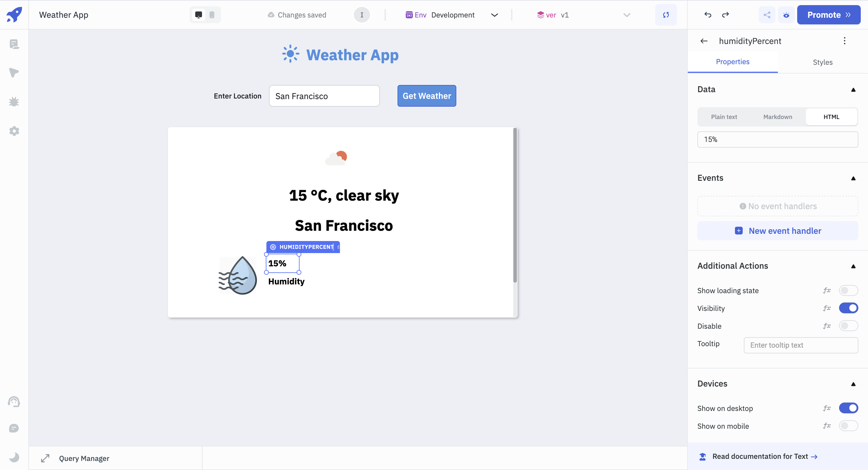The width and height of the screenshot is (868, 470).
Task: Toggle dark mode with moon icon
Action: coord(14,457)
